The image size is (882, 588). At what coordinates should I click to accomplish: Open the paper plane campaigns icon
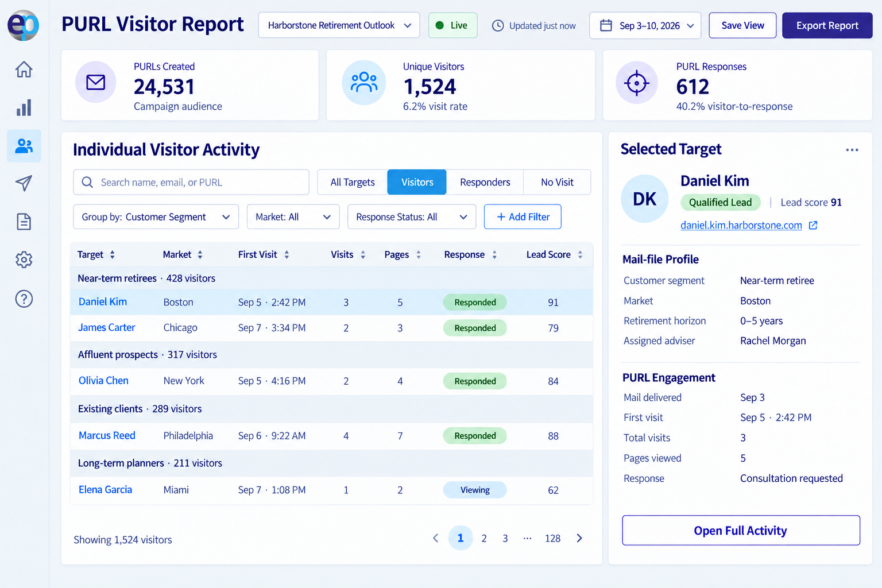(x=24, y=183)
